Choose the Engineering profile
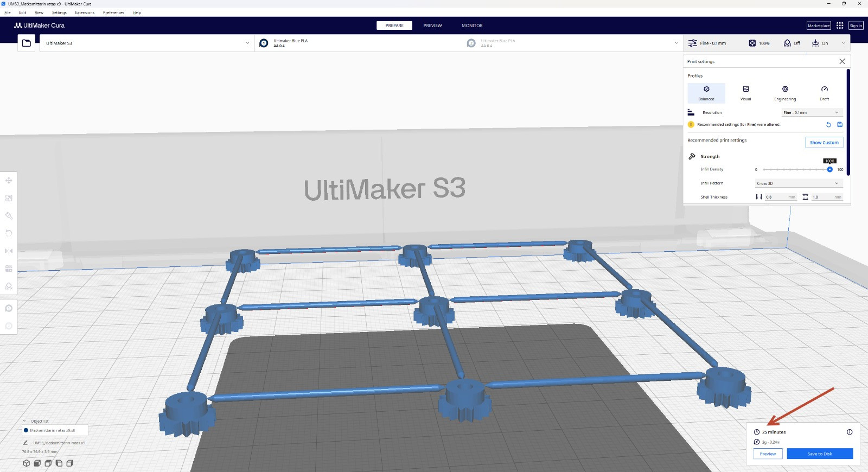 click(785, 93)
